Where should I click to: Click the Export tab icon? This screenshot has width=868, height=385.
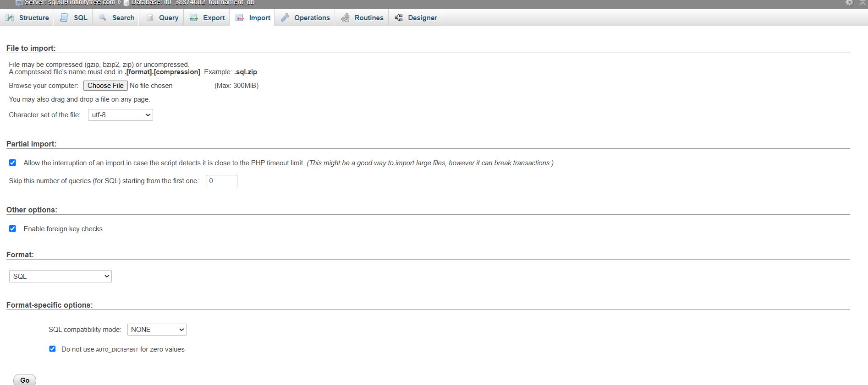click(194, 17)
